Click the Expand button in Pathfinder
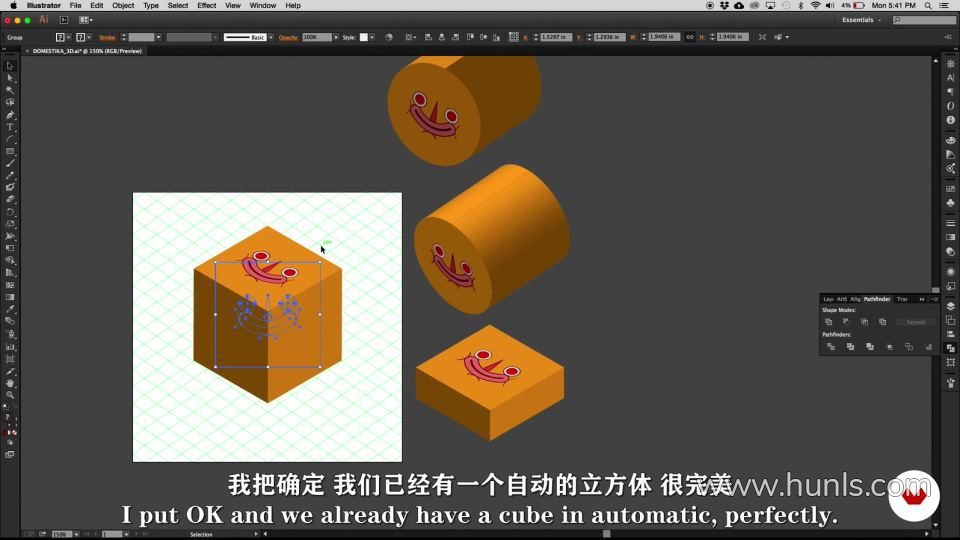The image size is (960, 540). tap(915, 322)
